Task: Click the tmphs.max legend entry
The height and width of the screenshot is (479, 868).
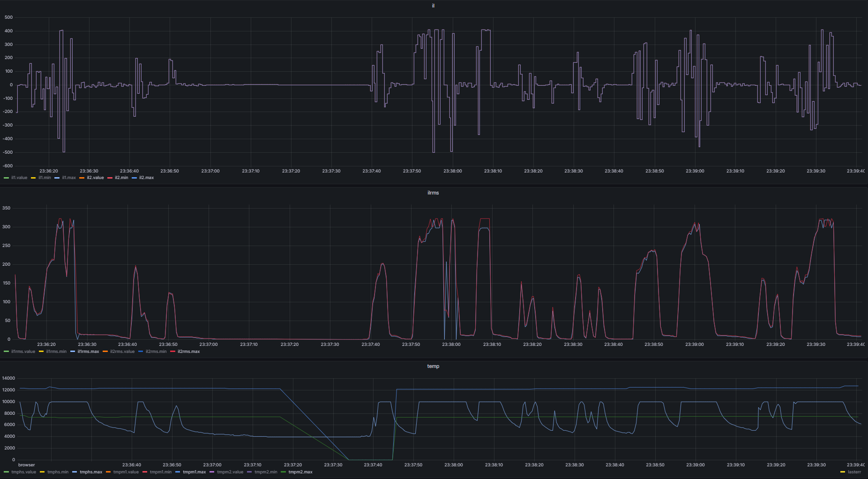Action: coord(91,472)
